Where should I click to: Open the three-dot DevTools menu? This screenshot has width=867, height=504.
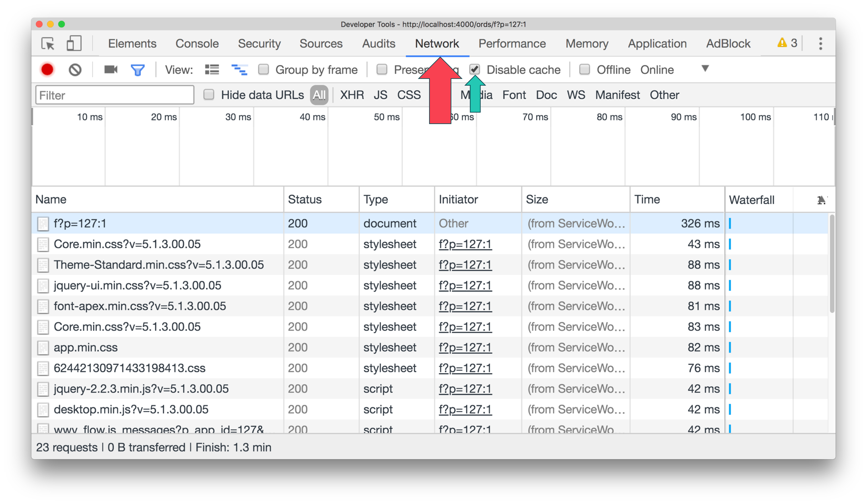[821, 44]
